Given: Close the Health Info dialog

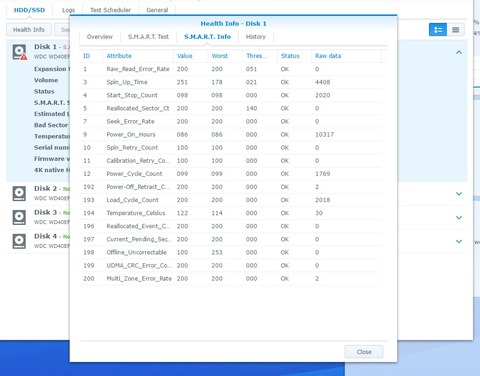Looking at the screenshot, I should (x=364, y=352).
